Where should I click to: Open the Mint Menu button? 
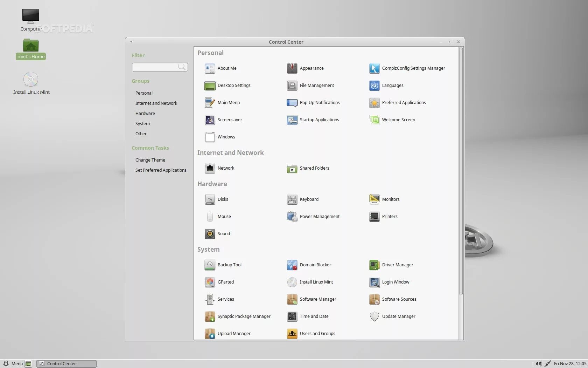click(x=13, y=364)
